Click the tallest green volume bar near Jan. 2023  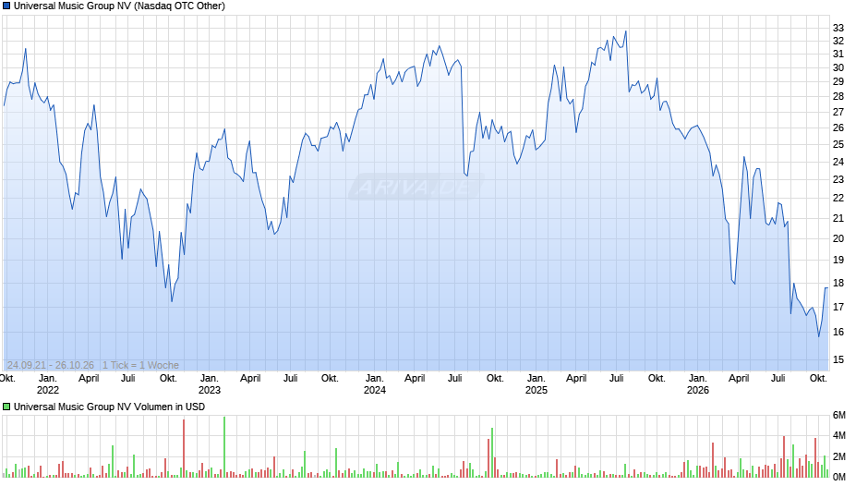pyautogui.click(x=224, y=446)
